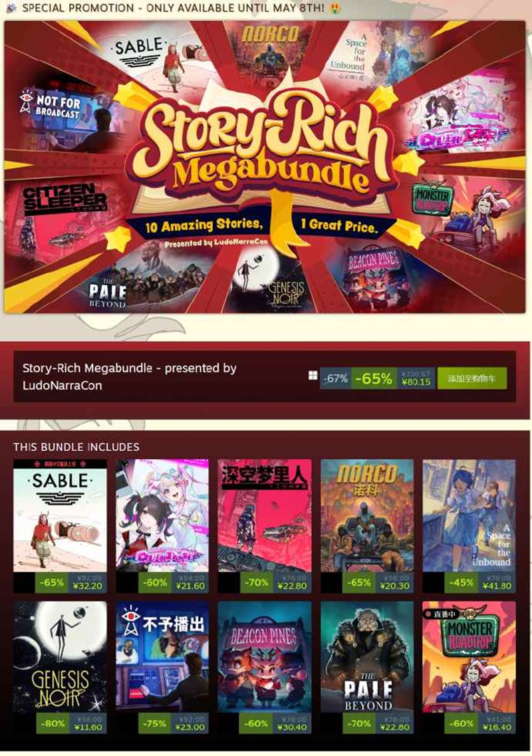Select the Genesis Noir game capsule
532x756 pixels.
(x=60, y=657)
